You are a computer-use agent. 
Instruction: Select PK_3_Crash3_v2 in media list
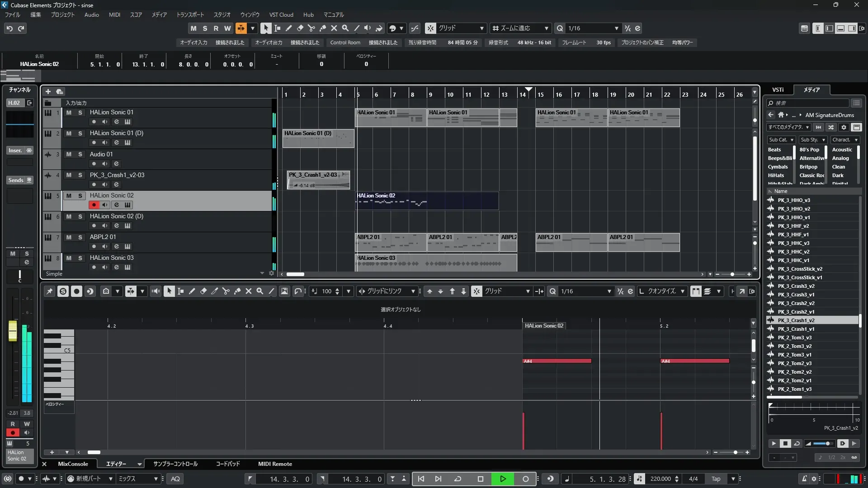pyautogui.click(x=796, y=286)
